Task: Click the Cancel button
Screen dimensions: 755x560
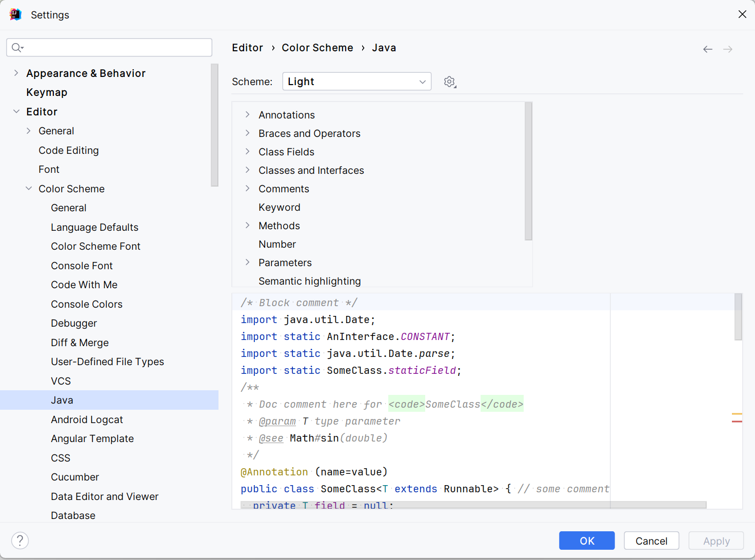Action: (x=651, y=541)
